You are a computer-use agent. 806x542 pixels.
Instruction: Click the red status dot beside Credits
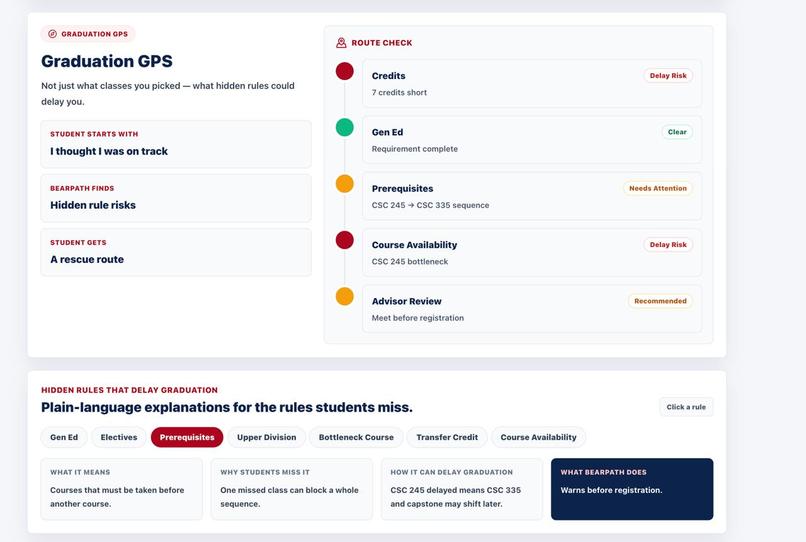pos(344,71)
